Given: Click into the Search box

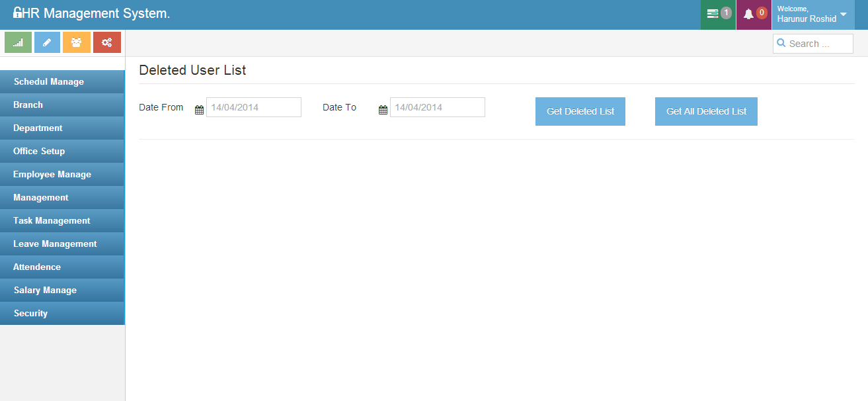Looking at the screenshot, I should [x=818, y=44].
